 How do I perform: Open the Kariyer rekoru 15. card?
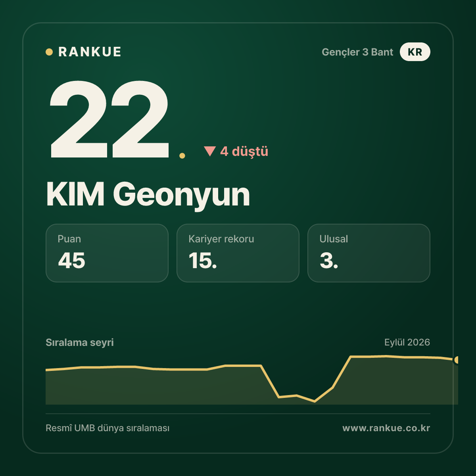coord(238,253)
